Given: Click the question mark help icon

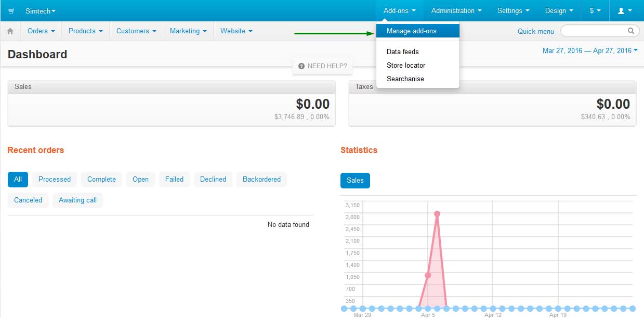Looking at the screenshot, I should tap(301, 66).
